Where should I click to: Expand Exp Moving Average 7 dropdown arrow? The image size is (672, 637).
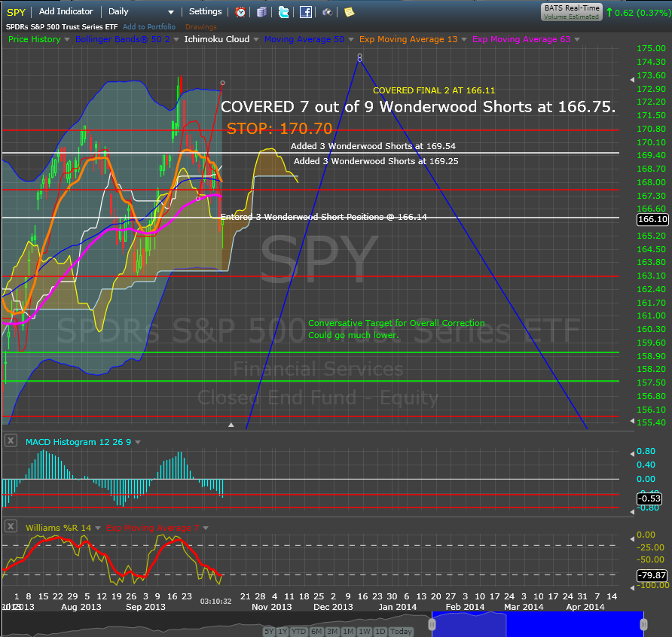[206, 528]
